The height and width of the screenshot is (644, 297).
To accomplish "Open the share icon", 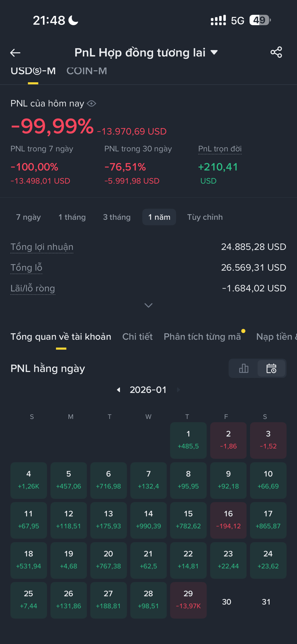I will pos(276,52).
